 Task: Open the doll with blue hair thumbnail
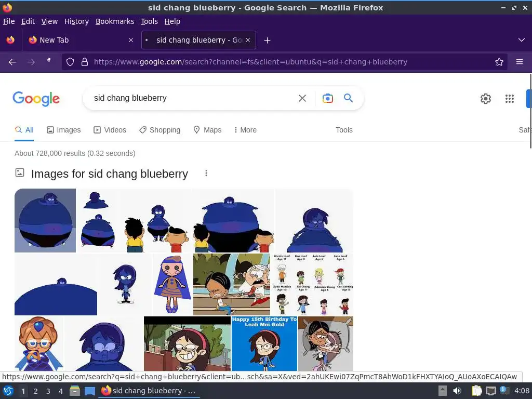click(x=172, y=284)
